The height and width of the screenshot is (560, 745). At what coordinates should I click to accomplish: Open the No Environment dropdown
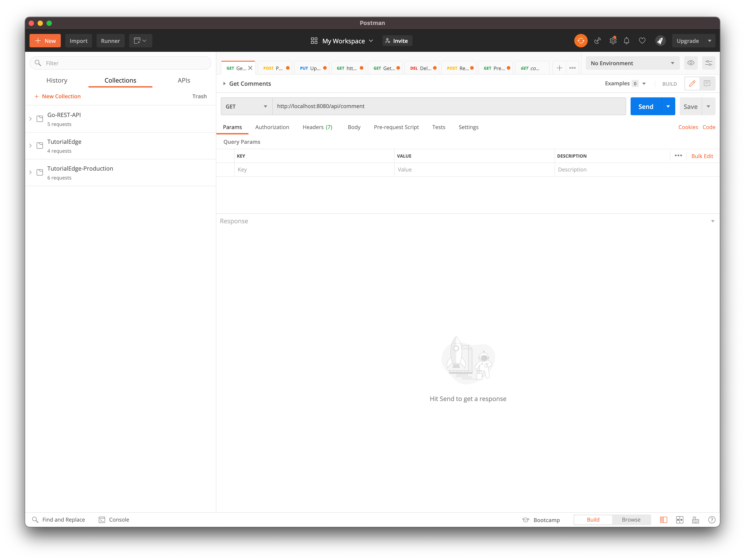pyautogui.click(x=632, y=63)
